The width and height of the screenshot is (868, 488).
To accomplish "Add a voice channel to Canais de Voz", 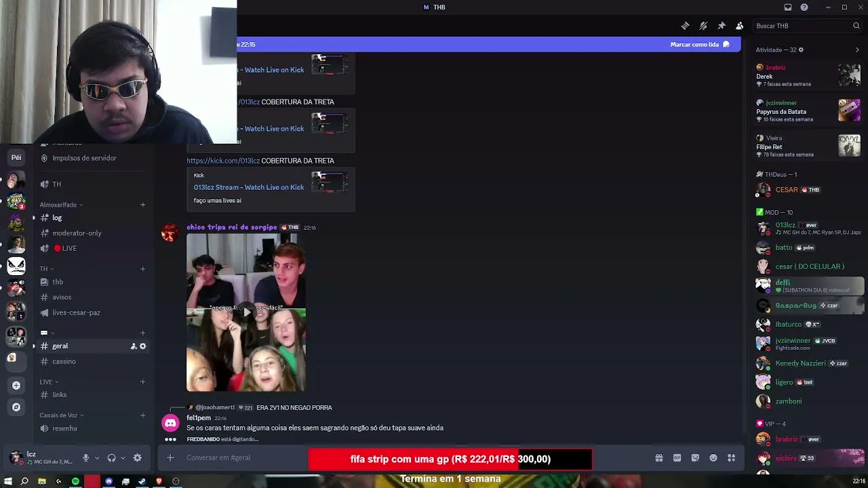I will pos(142,415).
